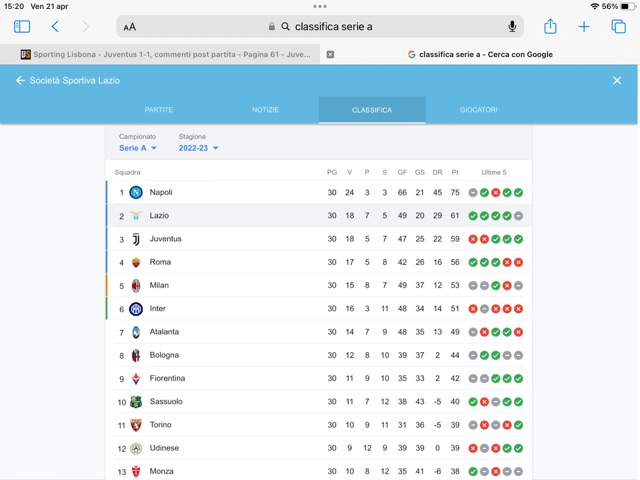
Task: Close the Lazio panel with X
Action: tap(617, 80)
